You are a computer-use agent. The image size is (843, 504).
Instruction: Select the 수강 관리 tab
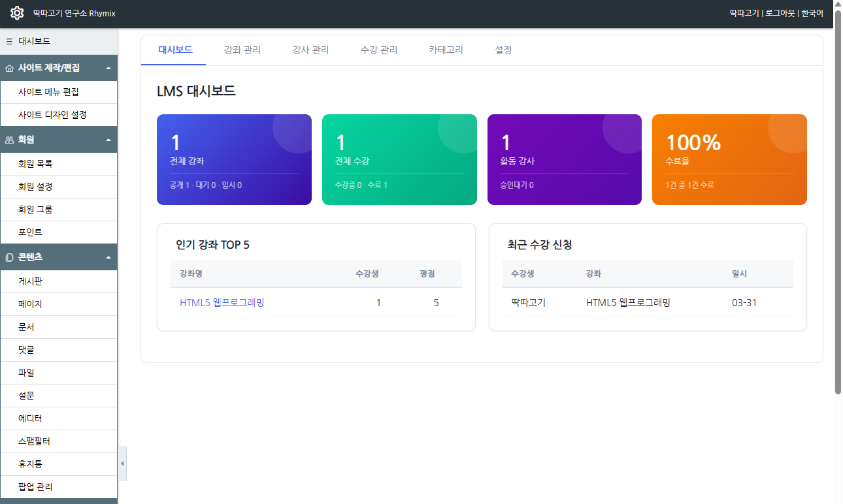coord(378,49)
